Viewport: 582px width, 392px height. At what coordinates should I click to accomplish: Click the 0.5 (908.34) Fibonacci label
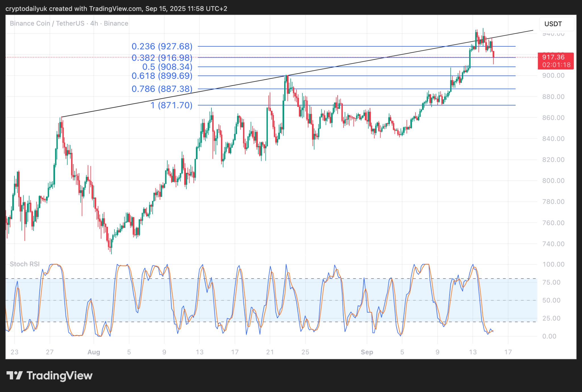click(x=167, y=67)
